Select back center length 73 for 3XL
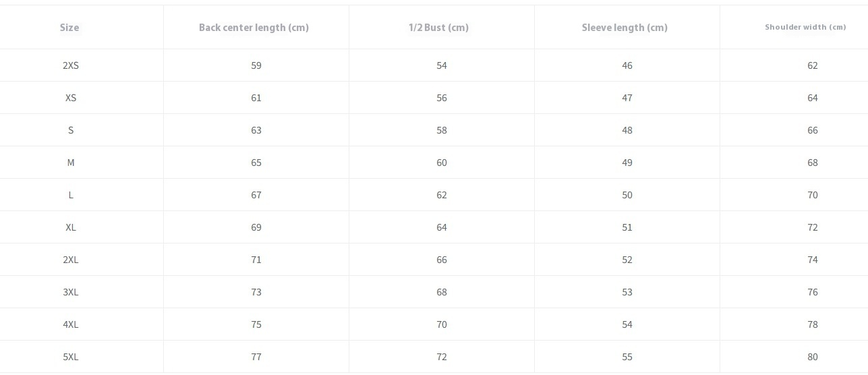Screen dimensions: 868x375 256,292
